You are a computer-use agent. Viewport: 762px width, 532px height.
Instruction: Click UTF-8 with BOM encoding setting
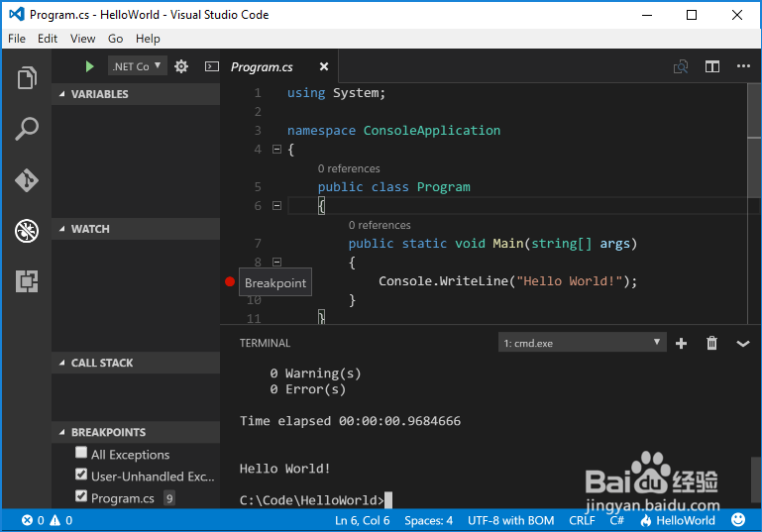click(x=510, y=520)
